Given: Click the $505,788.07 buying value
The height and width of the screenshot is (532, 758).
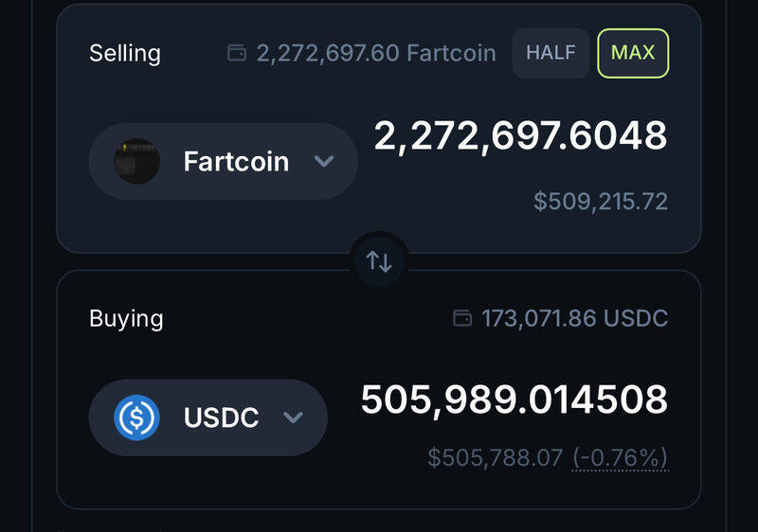Looking at the screenshot, I should coord(496,458).
